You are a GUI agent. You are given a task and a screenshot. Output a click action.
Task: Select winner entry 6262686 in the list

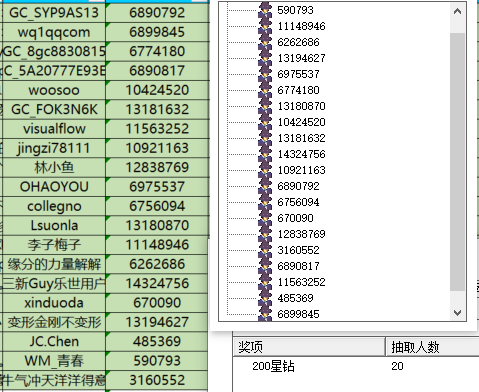tap(298, 42)
